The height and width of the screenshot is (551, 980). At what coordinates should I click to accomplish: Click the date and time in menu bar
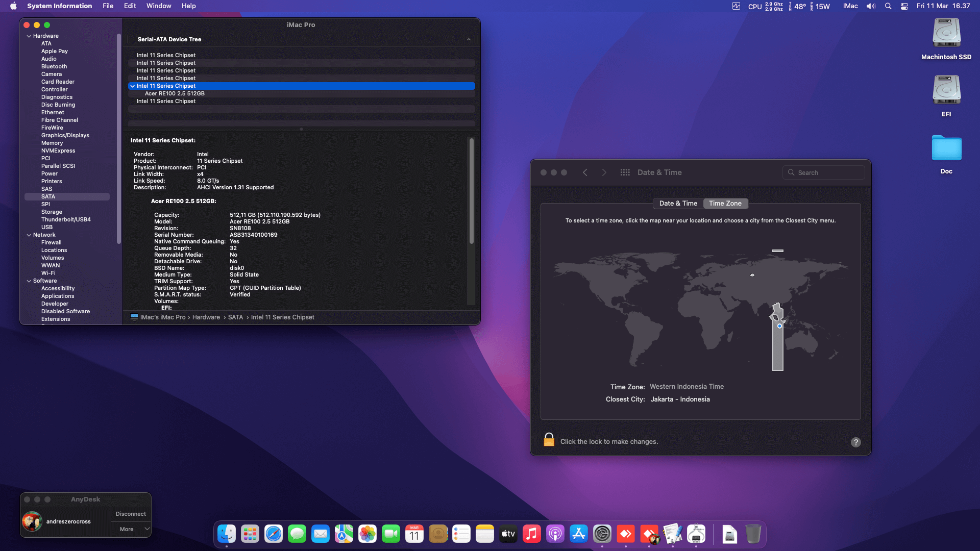[943, 6]
